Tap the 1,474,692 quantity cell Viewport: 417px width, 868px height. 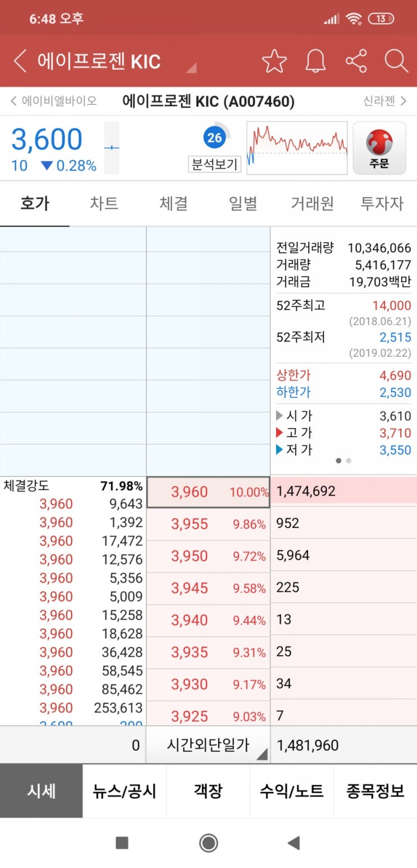pos(343,491)
